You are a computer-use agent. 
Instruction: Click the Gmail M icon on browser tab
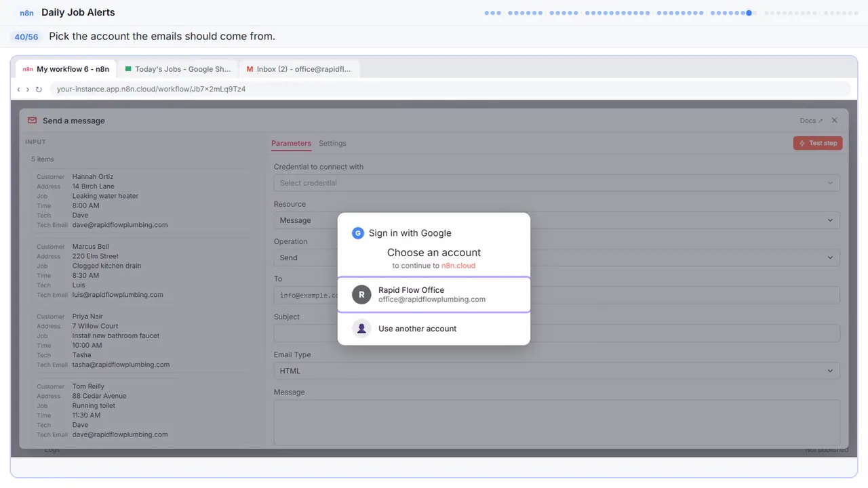(x=250, y=69)
